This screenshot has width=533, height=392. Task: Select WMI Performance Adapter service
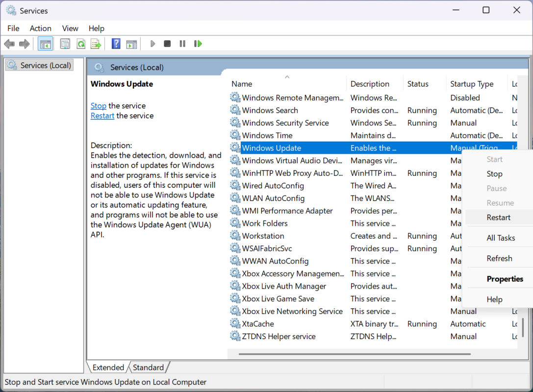(345, 211)
